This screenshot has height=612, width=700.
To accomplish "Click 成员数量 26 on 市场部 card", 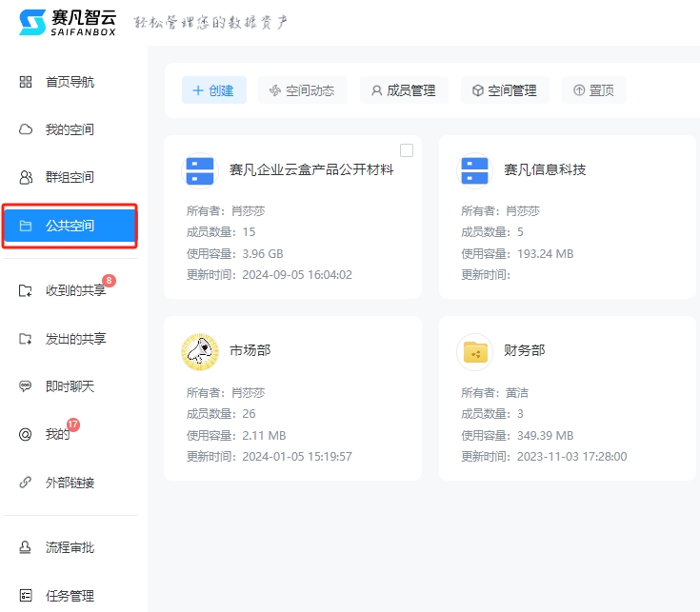I will (221, 413).
